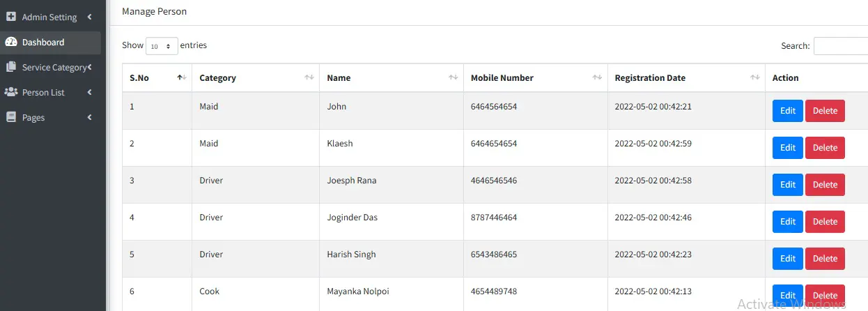Sort by Category column arrows icon
868x311 pixels.
309,78
